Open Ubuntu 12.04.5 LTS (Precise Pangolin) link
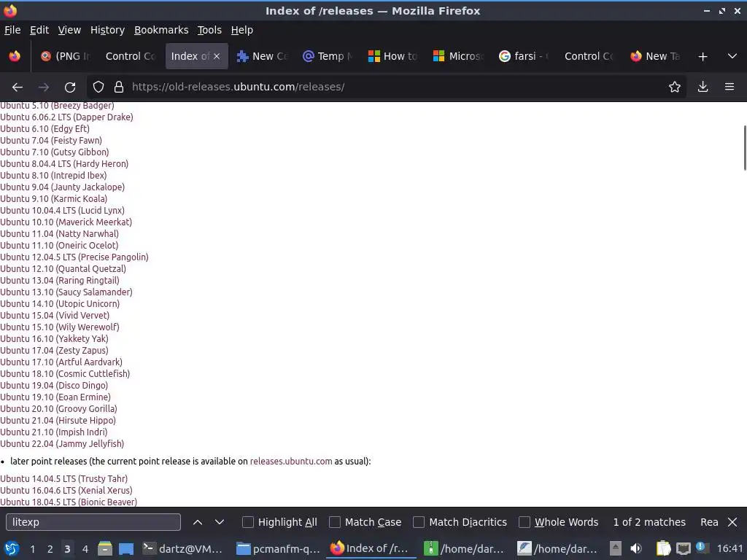Screen dimensions: 747x560 tap(74, 257)
